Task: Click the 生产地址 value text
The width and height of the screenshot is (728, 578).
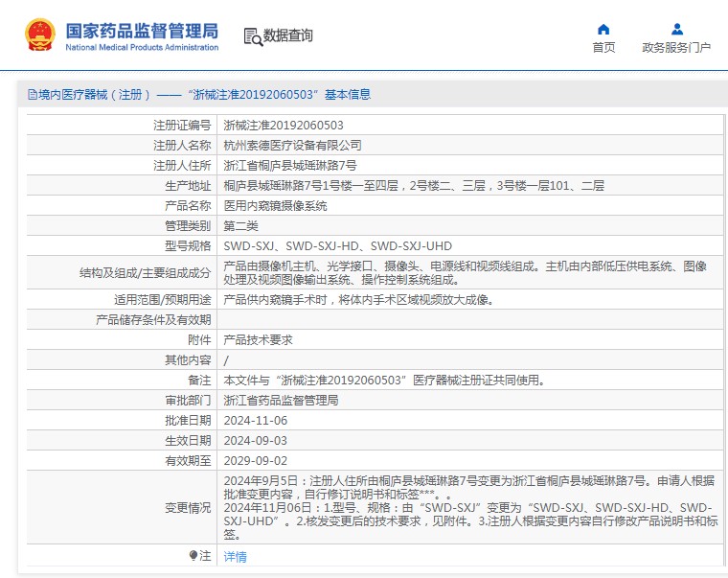Action: coord(414,186)
